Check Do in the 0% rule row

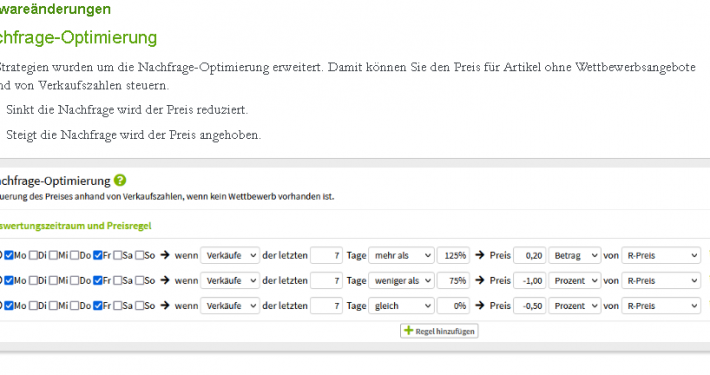tap(75, 306)
